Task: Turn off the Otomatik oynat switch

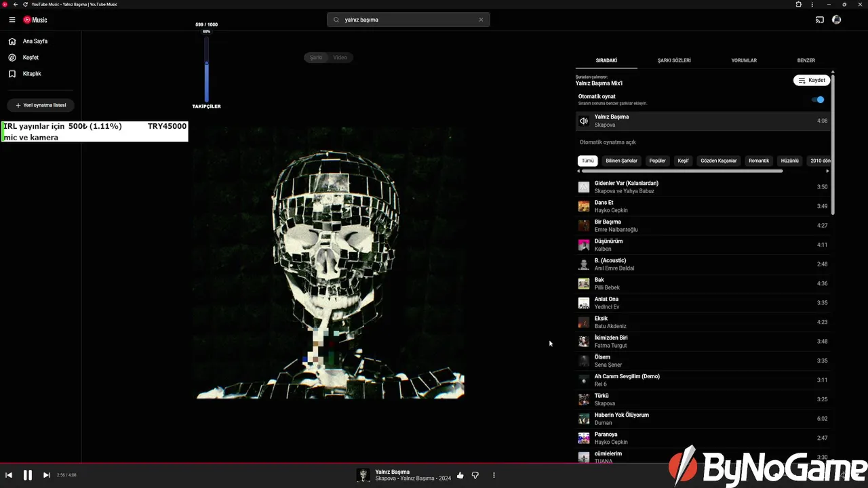Action: point(818,100)
